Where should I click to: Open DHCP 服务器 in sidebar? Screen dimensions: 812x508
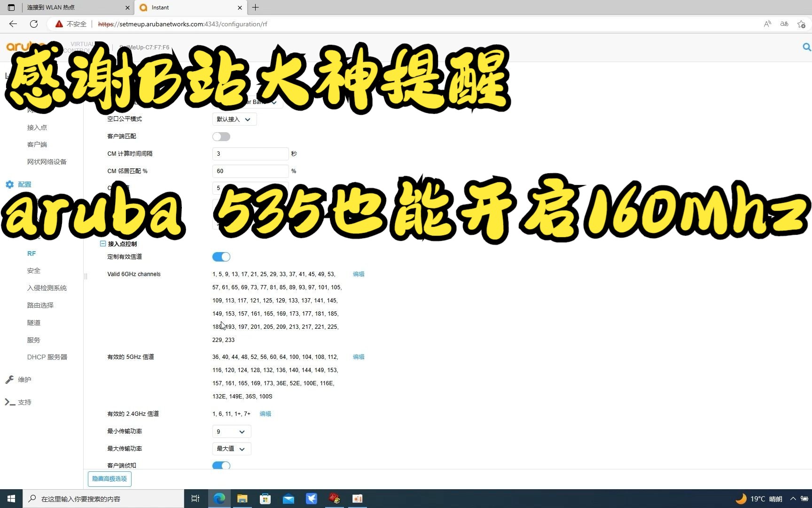47,357
